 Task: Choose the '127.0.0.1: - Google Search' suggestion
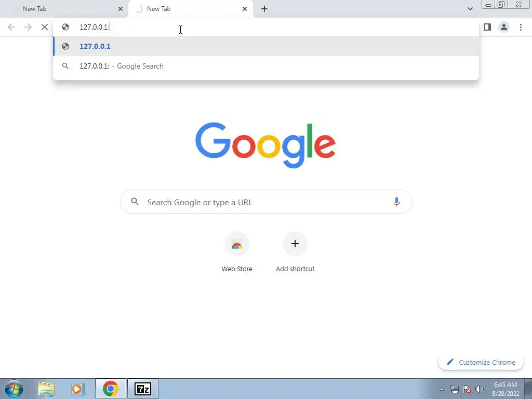point(266,66)
